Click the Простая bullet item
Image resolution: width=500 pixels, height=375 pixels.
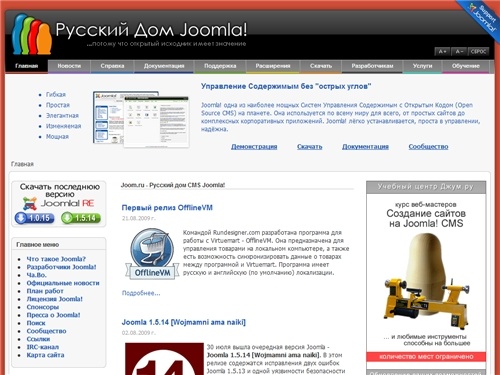pyautogui.click(x=58, y=105)
